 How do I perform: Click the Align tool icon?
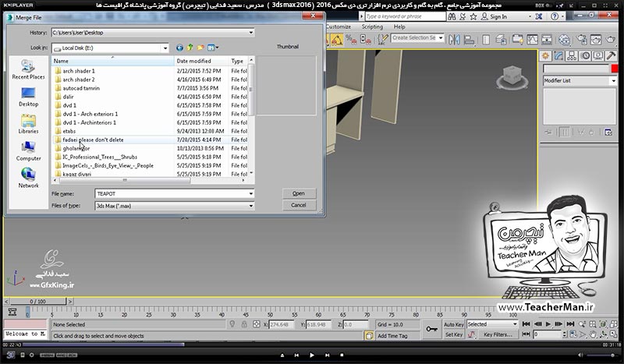tap(470, 40)
